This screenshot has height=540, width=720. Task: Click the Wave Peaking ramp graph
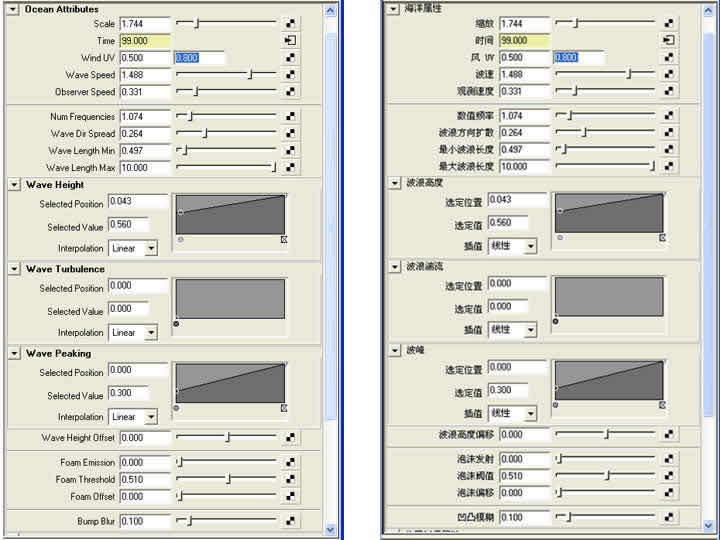click(x=230, y=383)
